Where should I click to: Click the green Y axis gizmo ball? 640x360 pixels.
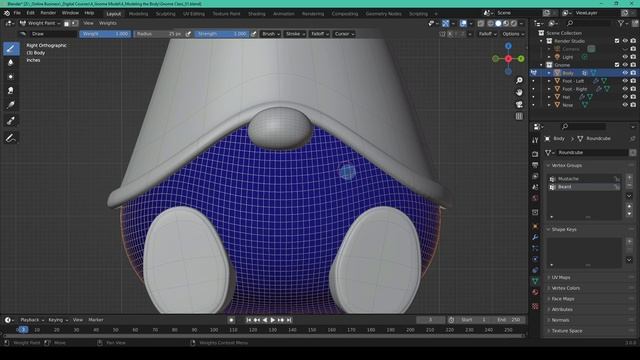pos(521,59)
